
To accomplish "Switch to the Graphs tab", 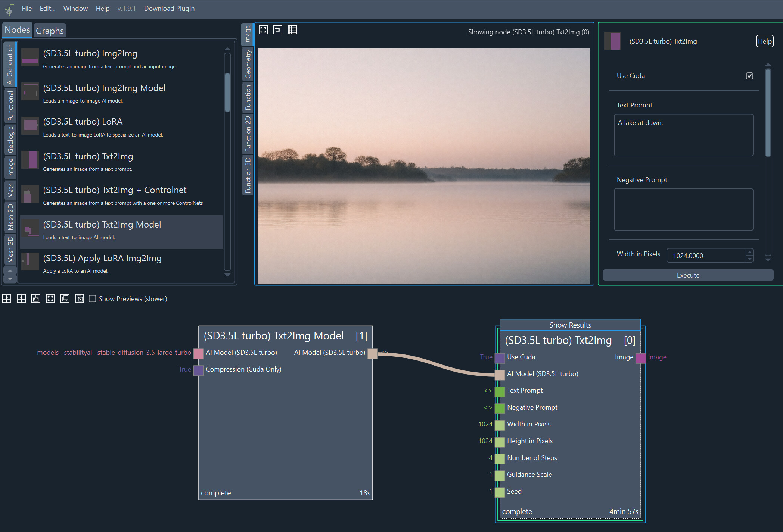I will tap(50, 31).
